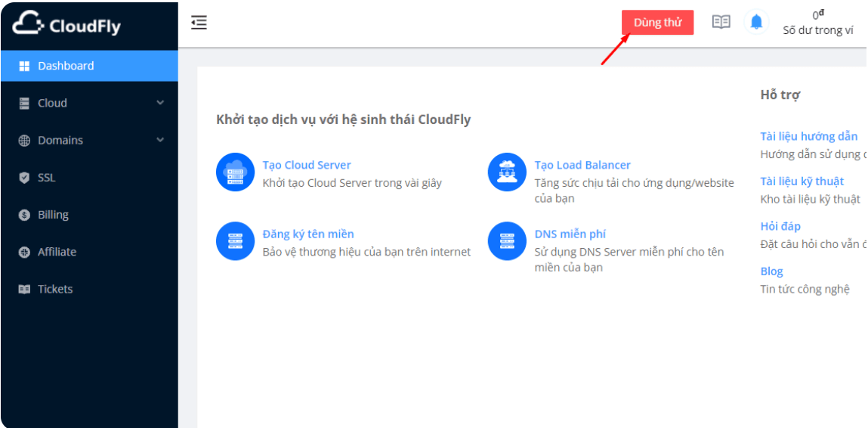The width and height of the screenshot is (868, 428).
Task: Click the CloudFly logo in sidebar
Action: 66,25
